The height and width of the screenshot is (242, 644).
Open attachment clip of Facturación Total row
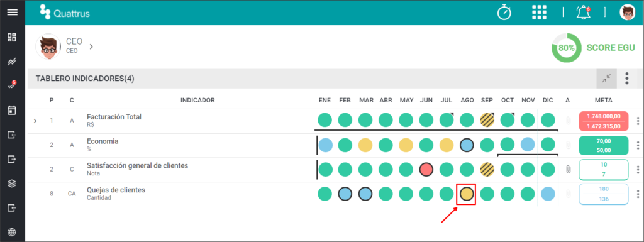(x=569, y=121)
